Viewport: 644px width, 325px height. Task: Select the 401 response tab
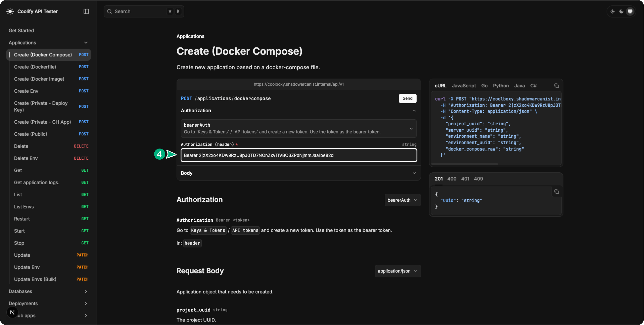[x=465, y=179]
